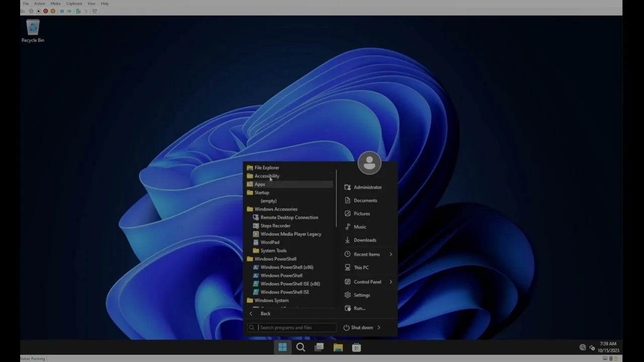Open the user account picture

pos(369,163)
